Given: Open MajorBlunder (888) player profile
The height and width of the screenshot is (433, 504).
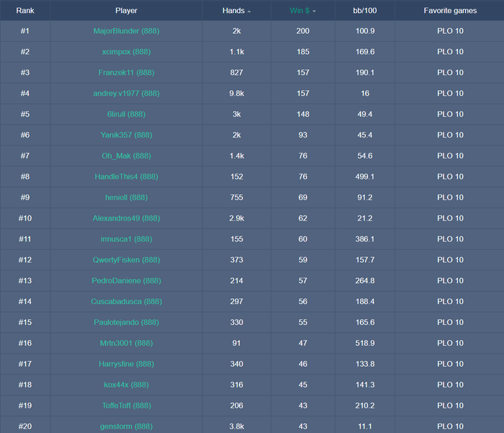Looking at the screenshot, I should point(126,31).
